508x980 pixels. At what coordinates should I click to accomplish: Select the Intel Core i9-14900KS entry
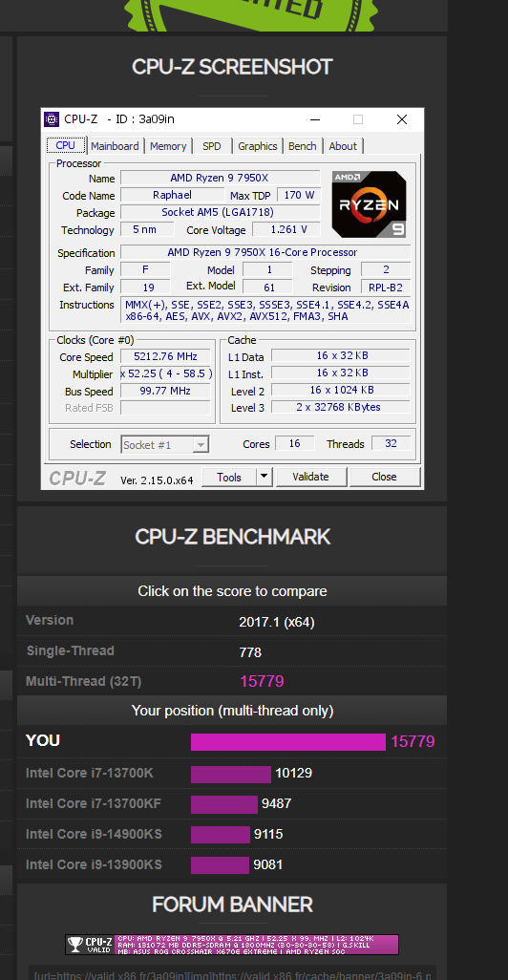click(x=94, y=835)
